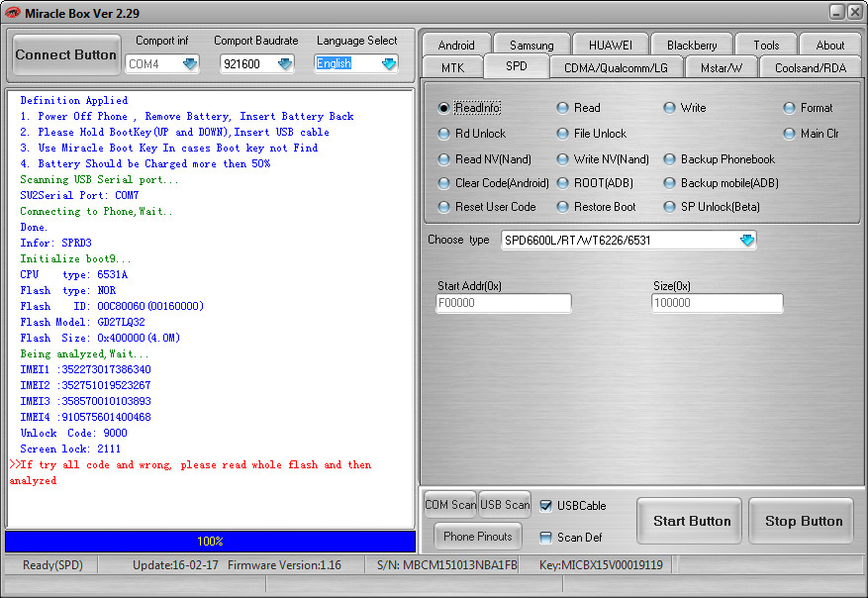
Task: Click the IMEI4 :910575601400468 log line
Action: tap(85, 417)
